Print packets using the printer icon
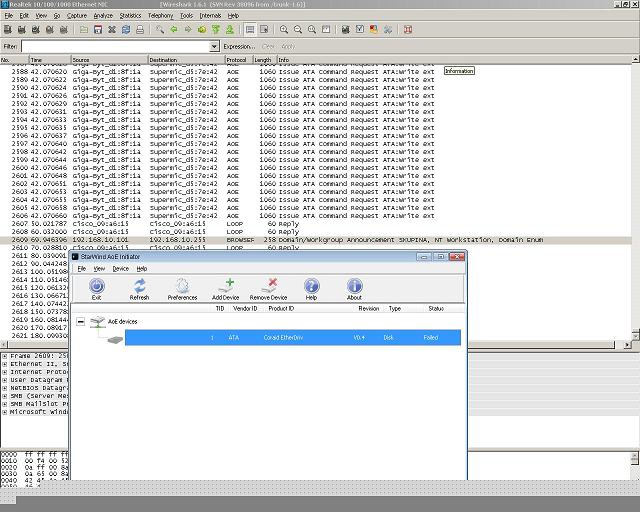This screenshot has width=640, height=512. tap(140, 29)
